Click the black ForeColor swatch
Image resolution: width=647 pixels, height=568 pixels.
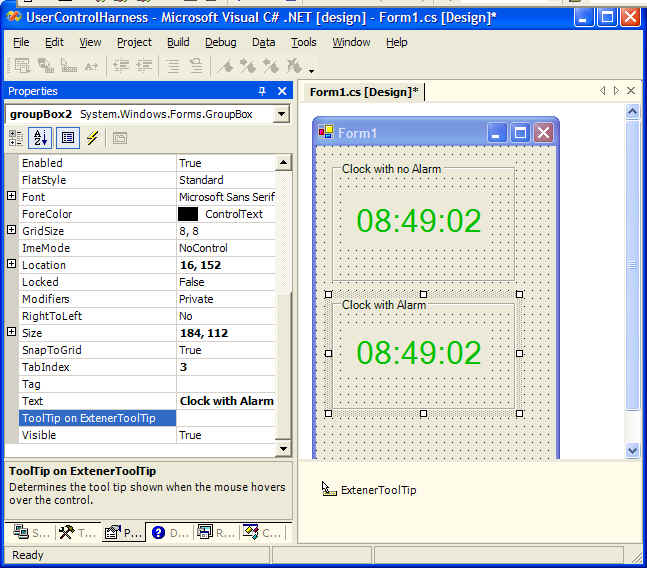188,214
